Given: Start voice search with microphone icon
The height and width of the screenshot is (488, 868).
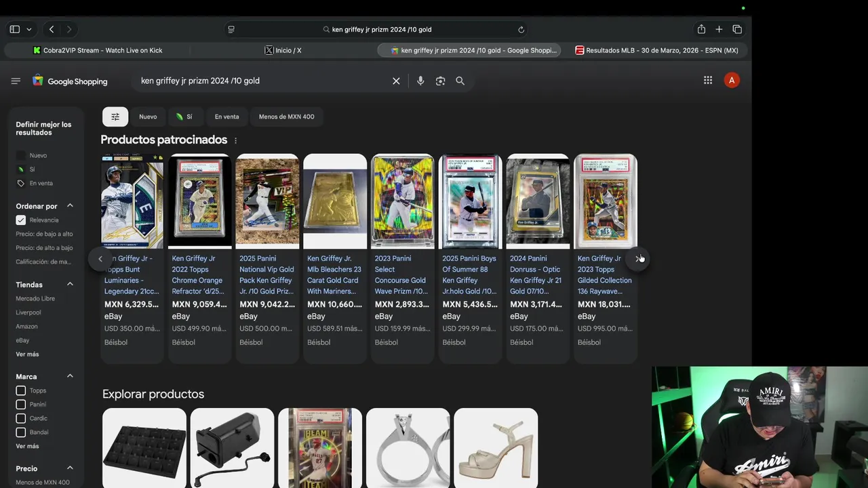Looking at the screenshot, I should click(420, 81).
